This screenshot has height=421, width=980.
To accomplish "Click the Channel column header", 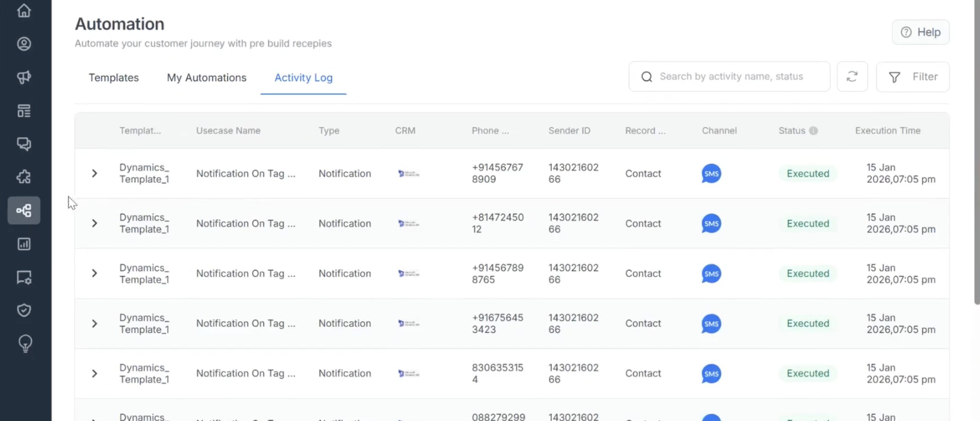I will pos(719,131).
